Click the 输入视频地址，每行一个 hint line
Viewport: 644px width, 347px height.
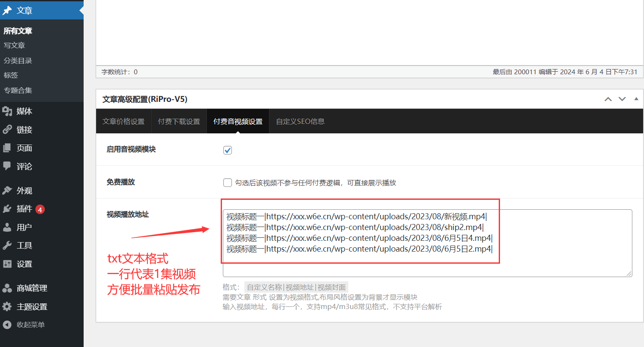[x=332, y=307]
